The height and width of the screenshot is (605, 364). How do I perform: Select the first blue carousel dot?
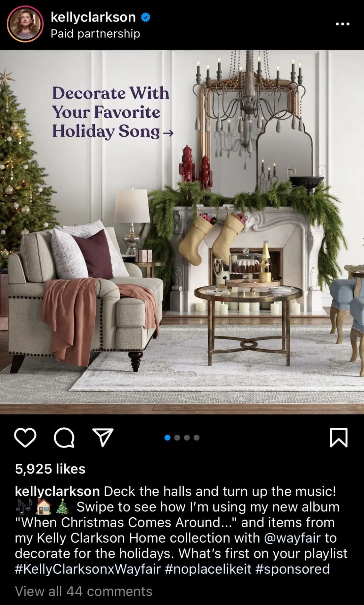click(x=168, y=438)
